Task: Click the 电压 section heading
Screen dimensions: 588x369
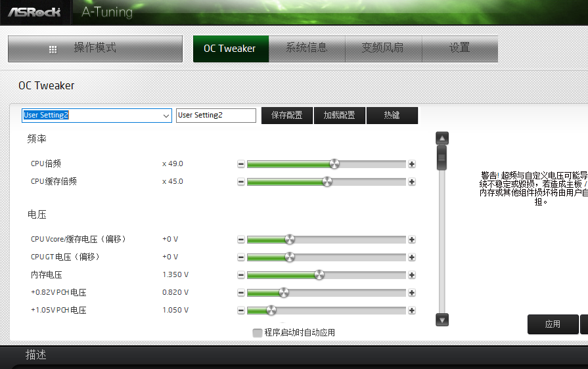Action: (37, 215)
